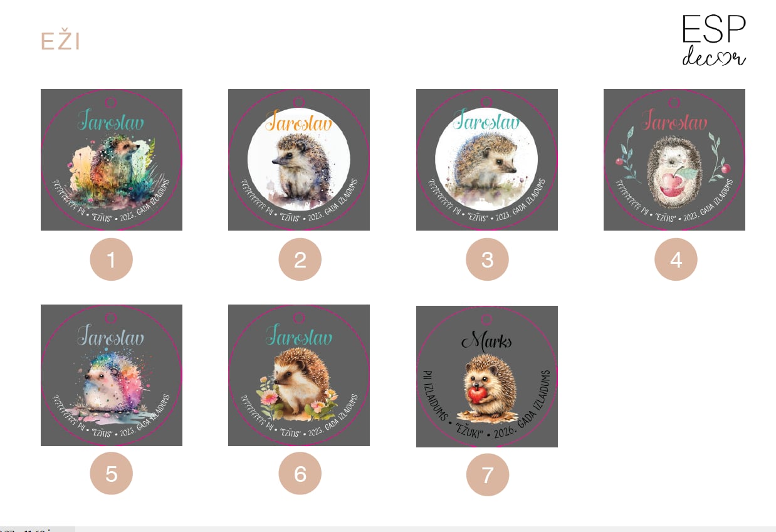The width and height of the screenshot is (776, 532).
Task: Click the number 3 circle badge
Action: pos(487,259)
